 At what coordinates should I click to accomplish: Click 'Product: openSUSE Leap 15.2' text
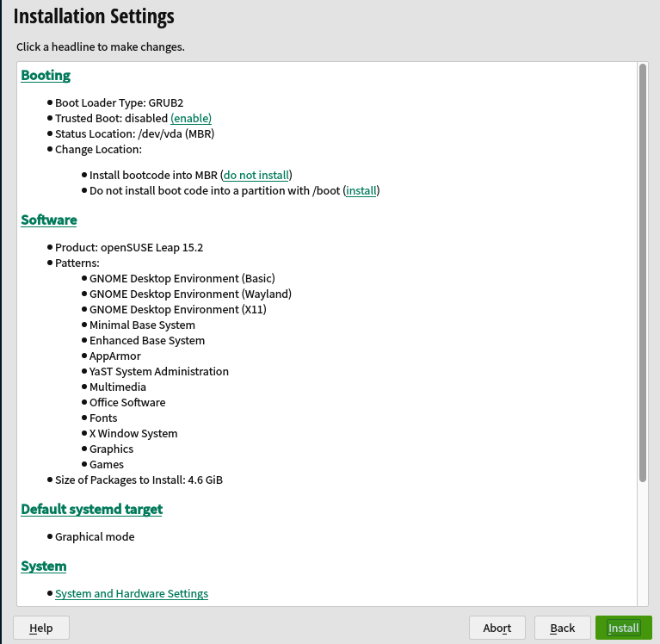pos(129,248)
